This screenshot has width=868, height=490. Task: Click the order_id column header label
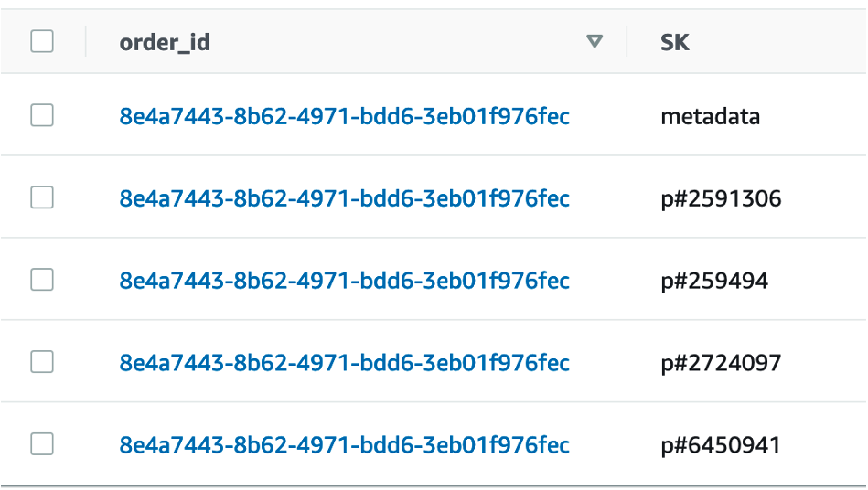point(165,42)
